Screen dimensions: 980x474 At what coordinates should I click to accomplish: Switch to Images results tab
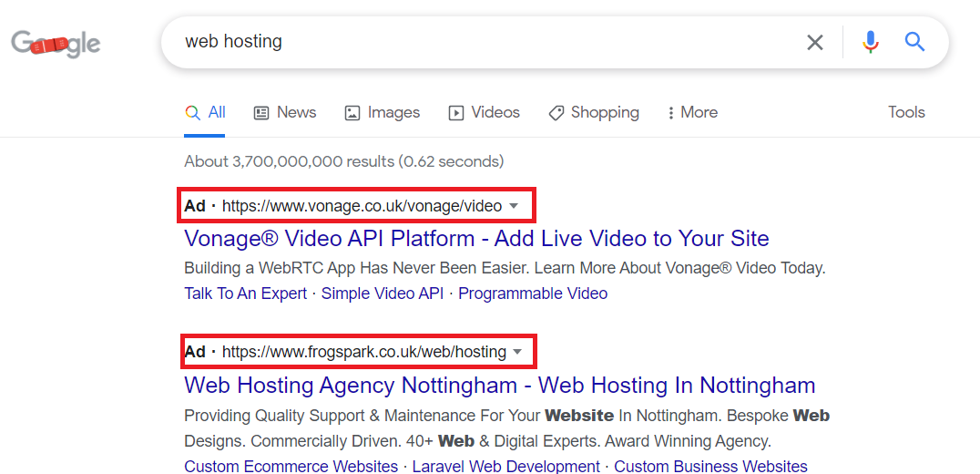(x=382, y=112)
